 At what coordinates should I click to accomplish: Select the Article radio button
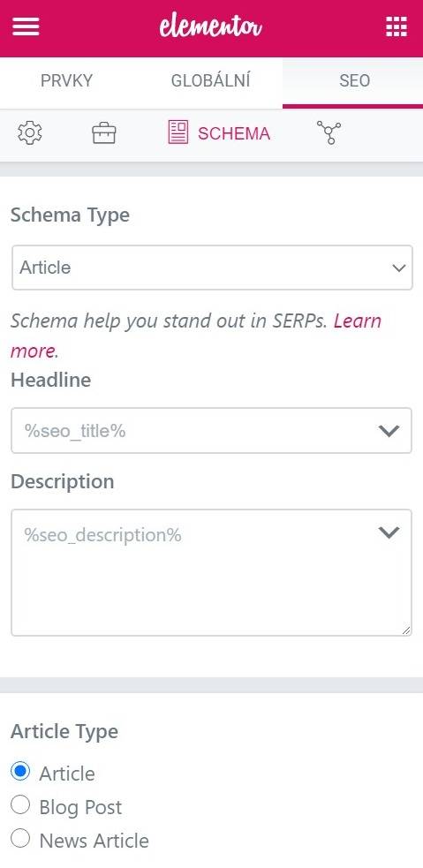20,771
